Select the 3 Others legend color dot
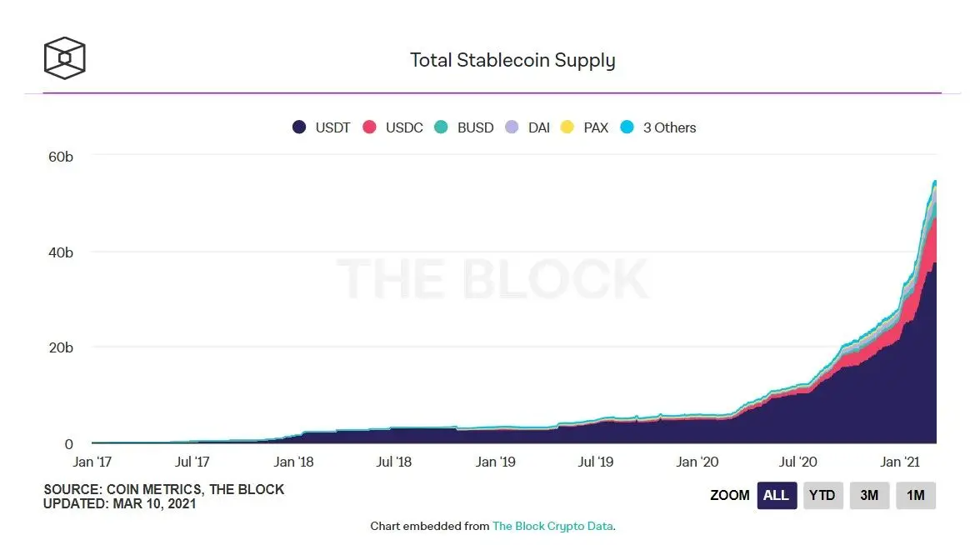The height and width of the screenshot is (545, 980). point(627,127)
